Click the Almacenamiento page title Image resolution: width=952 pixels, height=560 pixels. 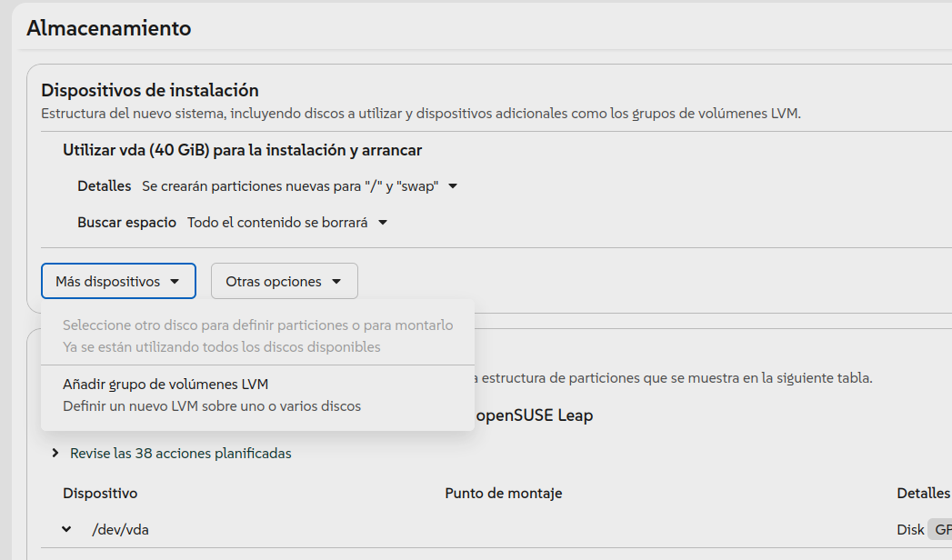click(109, 28)
